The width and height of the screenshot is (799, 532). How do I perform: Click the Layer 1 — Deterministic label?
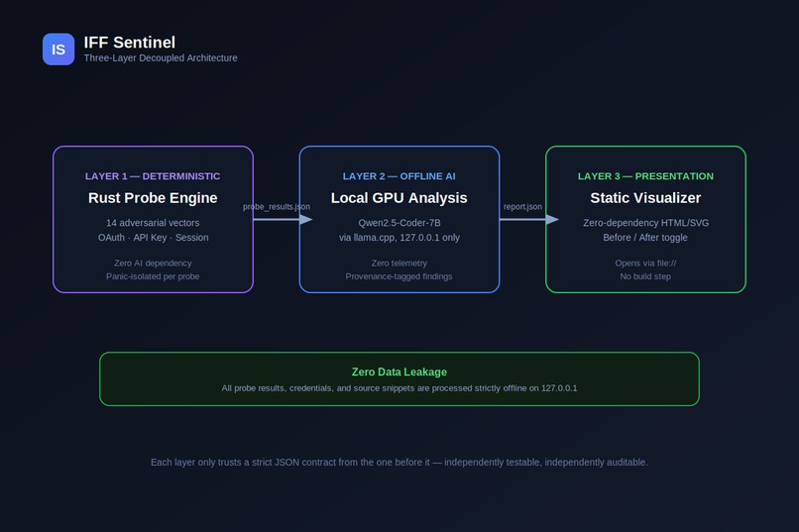[x=153, y=176]
